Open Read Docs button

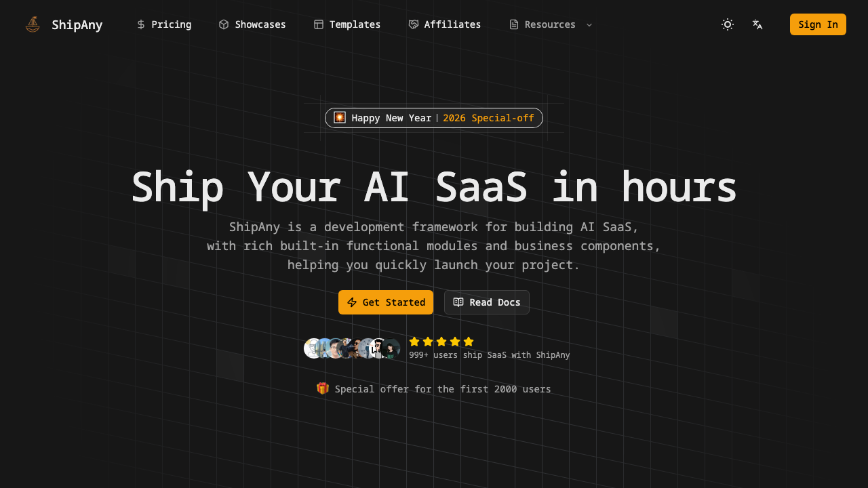(x=487, y=302)
